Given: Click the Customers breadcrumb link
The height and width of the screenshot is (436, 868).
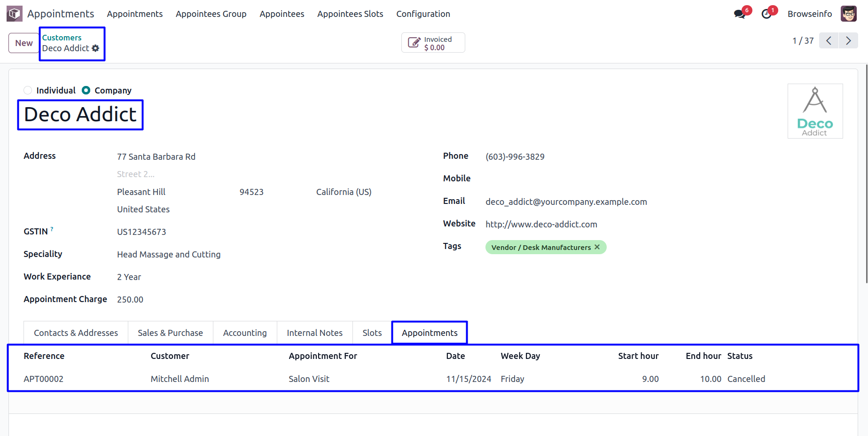Looking at the screenshot, I should 62,38.
